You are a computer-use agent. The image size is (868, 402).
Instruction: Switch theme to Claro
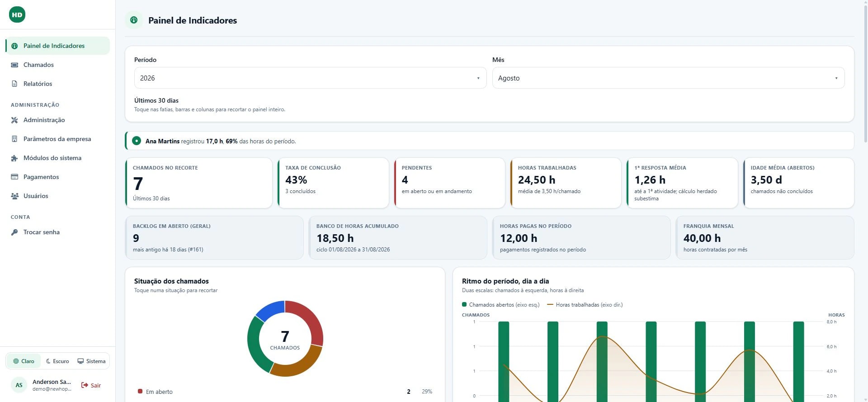(24, 361)
